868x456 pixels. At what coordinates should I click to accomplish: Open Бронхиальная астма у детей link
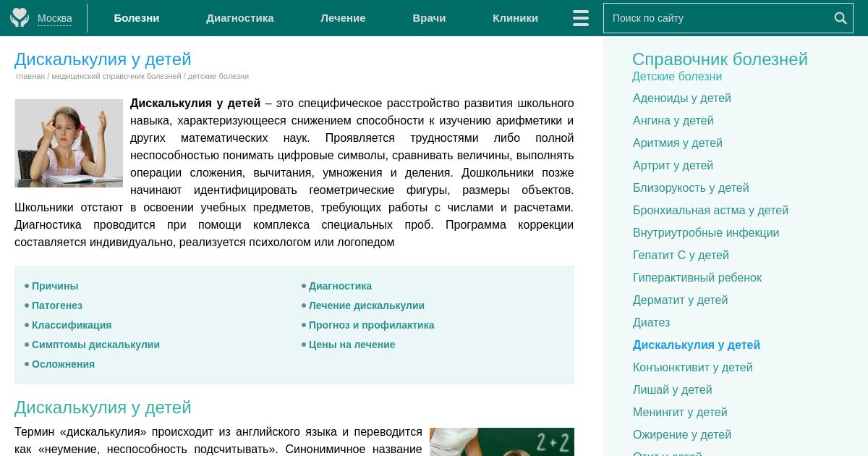pyautogui.click(x=710, y=210)
